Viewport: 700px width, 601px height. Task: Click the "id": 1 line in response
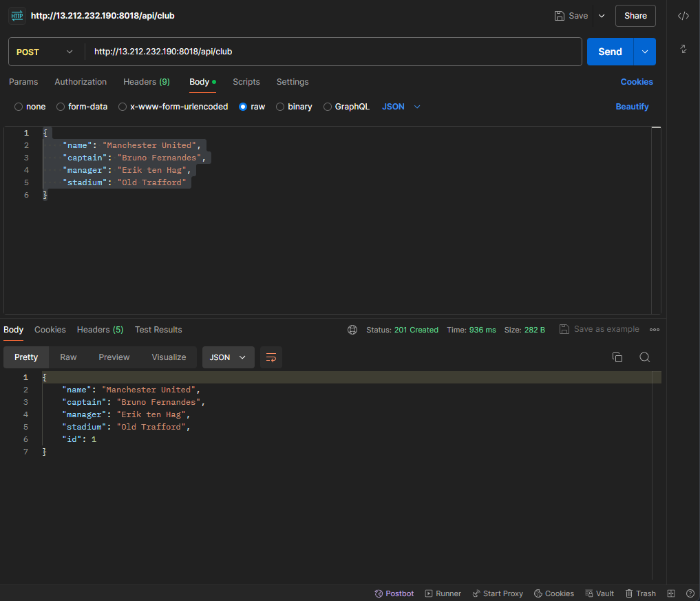tap(79, 439)
